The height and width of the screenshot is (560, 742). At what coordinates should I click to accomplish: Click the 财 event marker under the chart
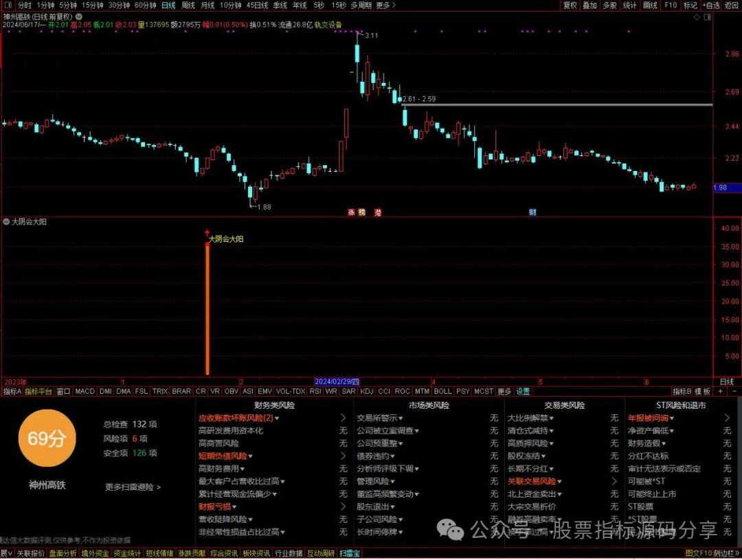click(x=533, y=212)
